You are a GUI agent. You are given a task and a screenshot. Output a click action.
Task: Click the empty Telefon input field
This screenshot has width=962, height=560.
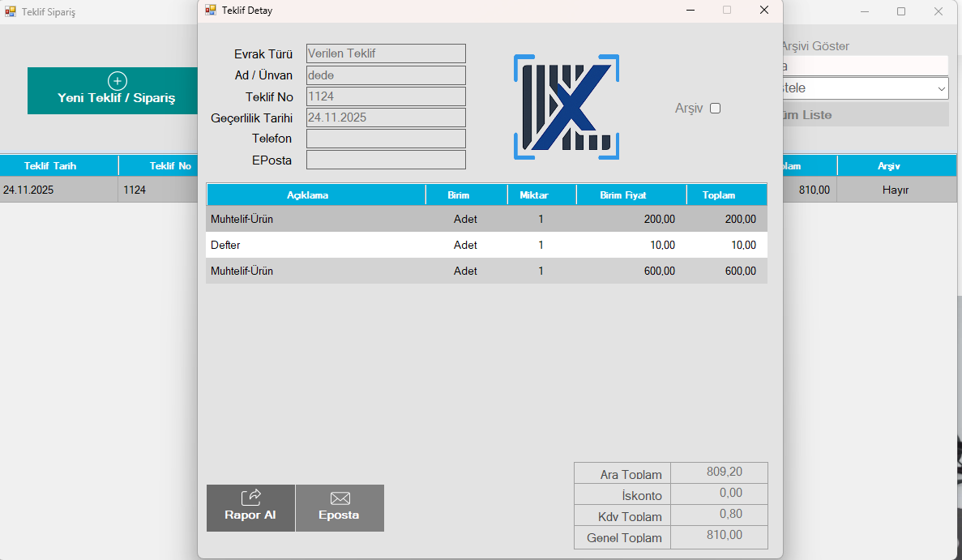386,139
